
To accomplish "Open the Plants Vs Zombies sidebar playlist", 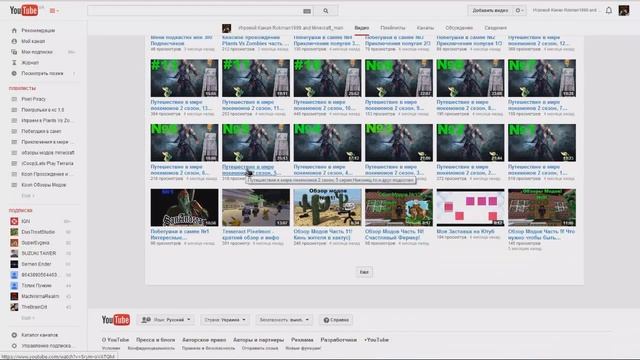I will tap(45, 120).
